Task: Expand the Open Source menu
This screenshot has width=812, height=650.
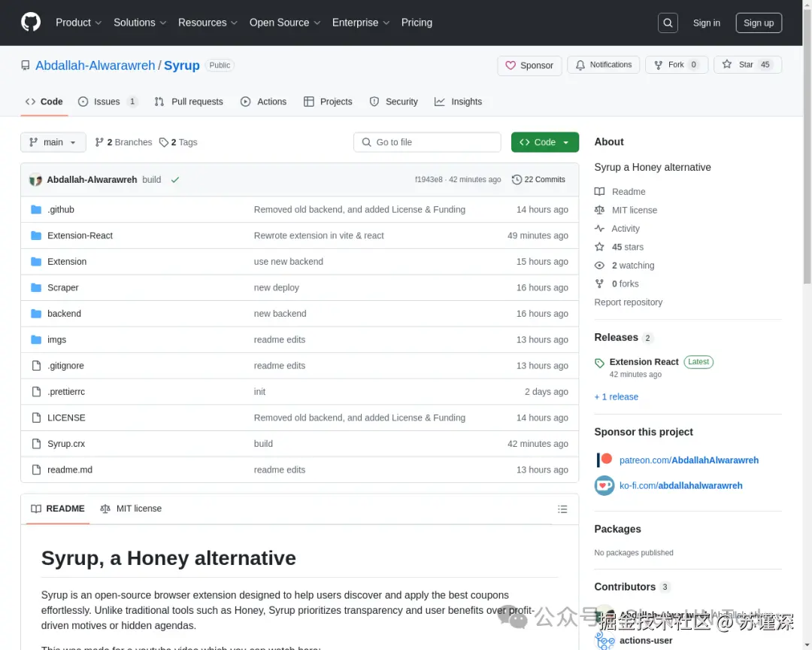Action: point(285,23)
